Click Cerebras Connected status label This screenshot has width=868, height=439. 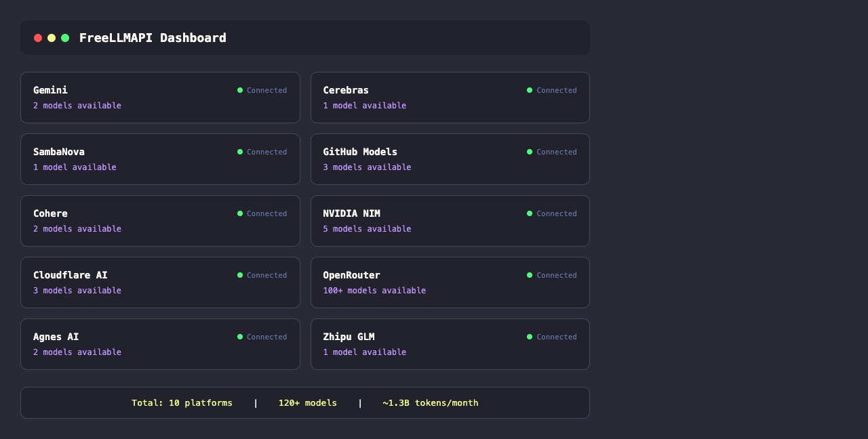pos(557,90)
